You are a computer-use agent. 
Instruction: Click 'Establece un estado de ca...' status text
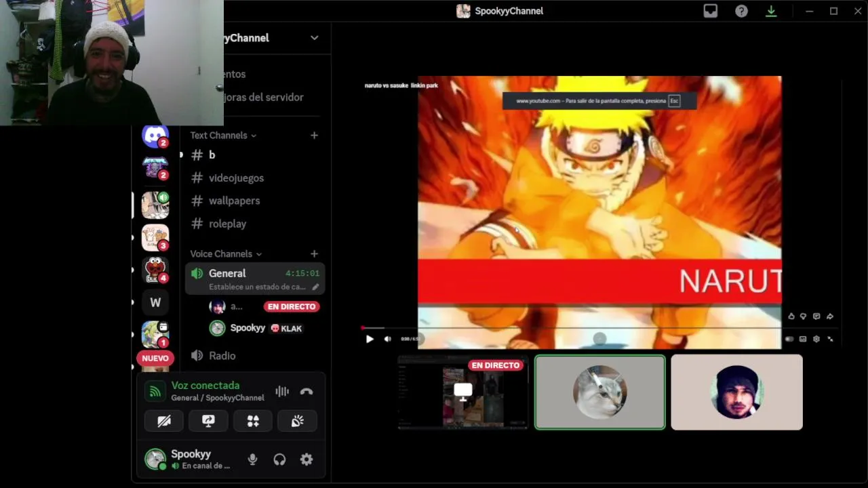pos(257,287)
